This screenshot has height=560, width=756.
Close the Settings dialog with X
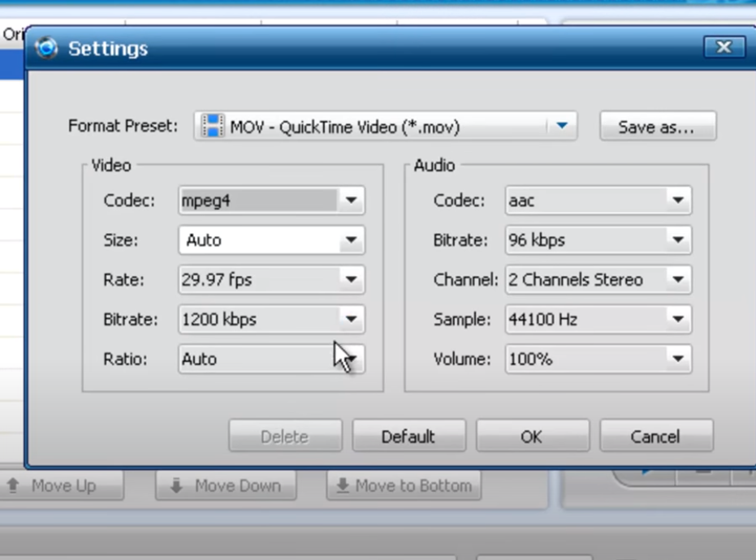pos(724,47)
